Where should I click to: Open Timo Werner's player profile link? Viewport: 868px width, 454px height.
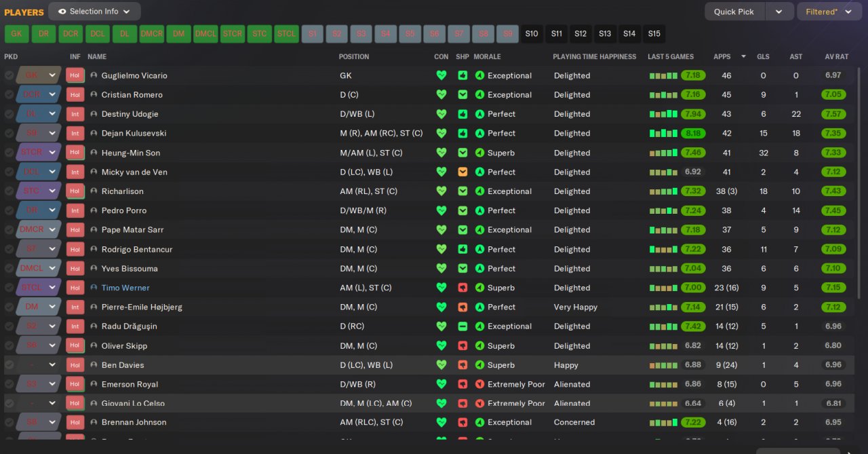pyautogui.click(x=125, y=288)
